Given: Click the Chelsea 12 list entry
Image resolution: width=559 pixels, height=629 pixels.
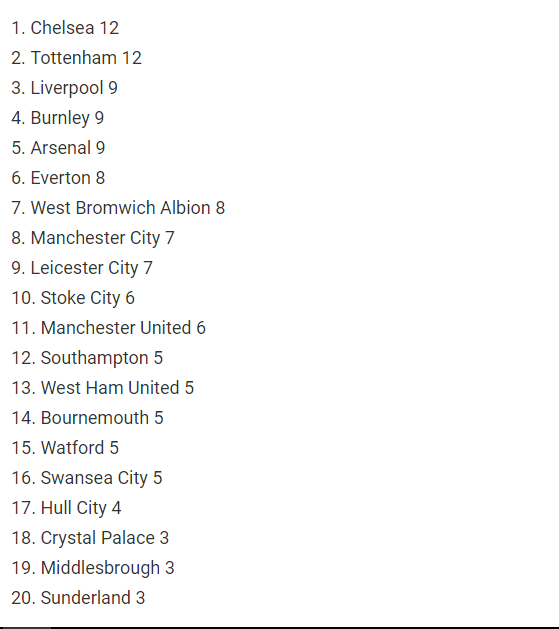Looking at the screenshot, I should point(65,28).
